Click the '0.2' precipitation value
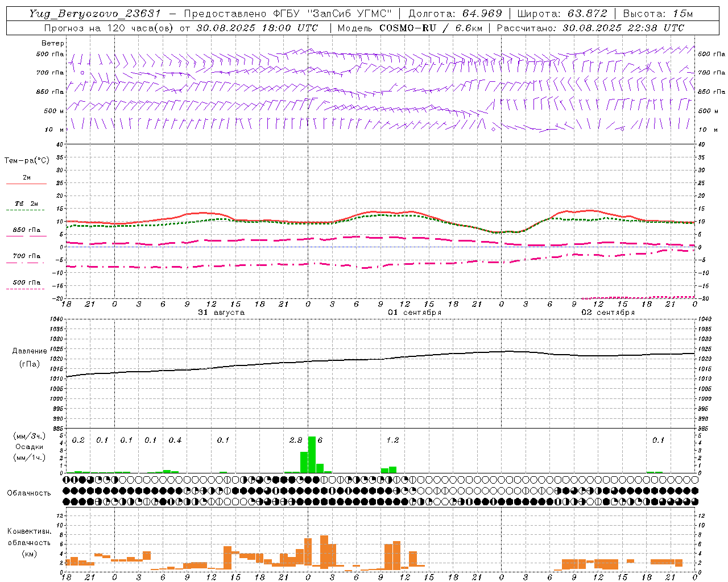Screen dimensions: 728x582 tap(78, 440)
